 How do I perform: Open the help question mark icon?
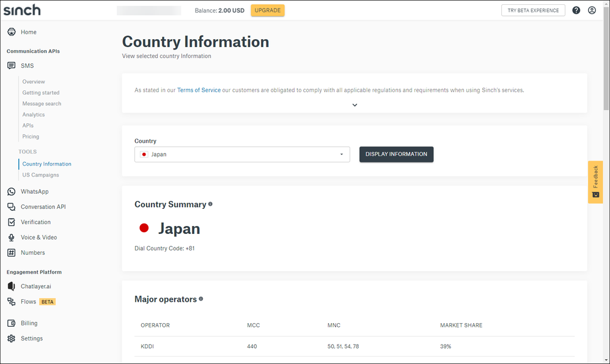pyautogui.click(x=576, y=10)
